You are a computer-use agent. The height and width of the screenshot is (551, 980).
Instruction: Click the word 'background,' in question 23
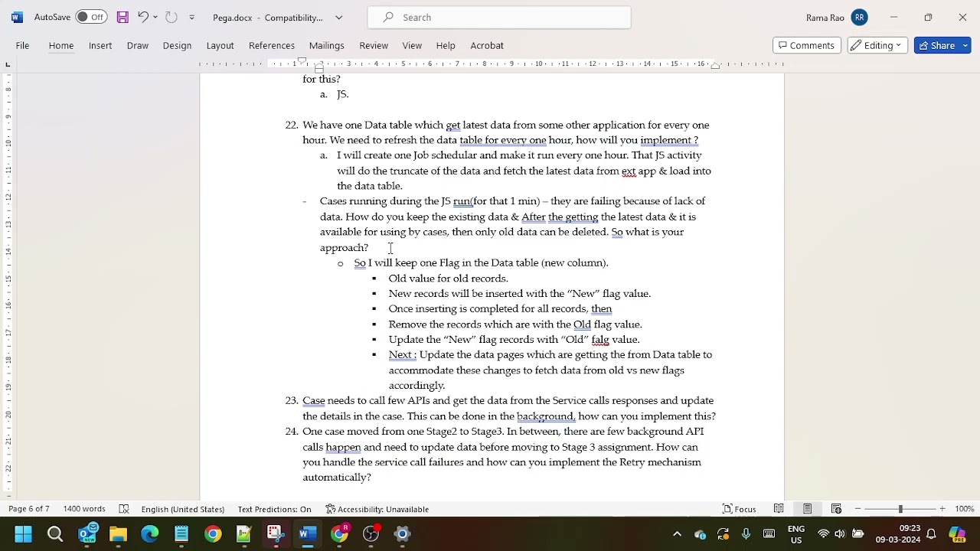pyautogui.click(x=546, y=416)
